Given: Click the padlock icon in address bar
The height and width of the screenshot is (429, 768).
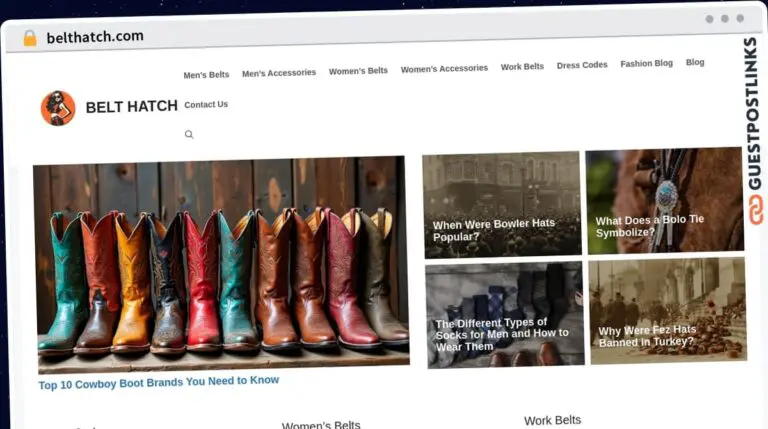Looking at the screenshot, I should coord(29,38).
